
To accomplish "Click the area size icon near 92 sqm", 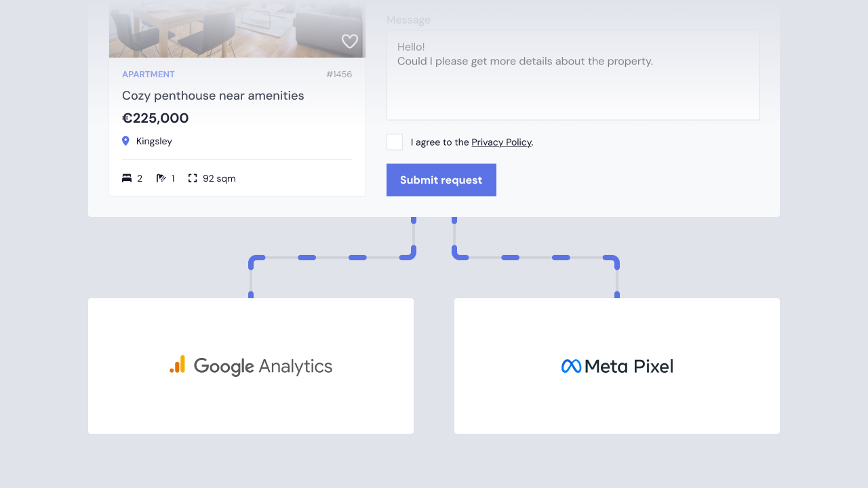I will 193,178.
